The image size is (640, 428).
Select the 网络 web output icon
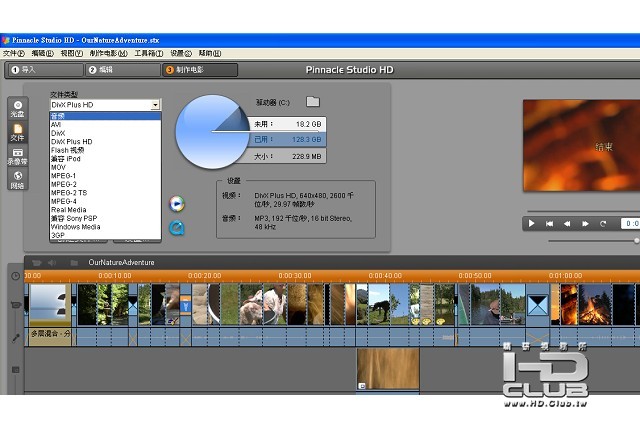point(18,180)
